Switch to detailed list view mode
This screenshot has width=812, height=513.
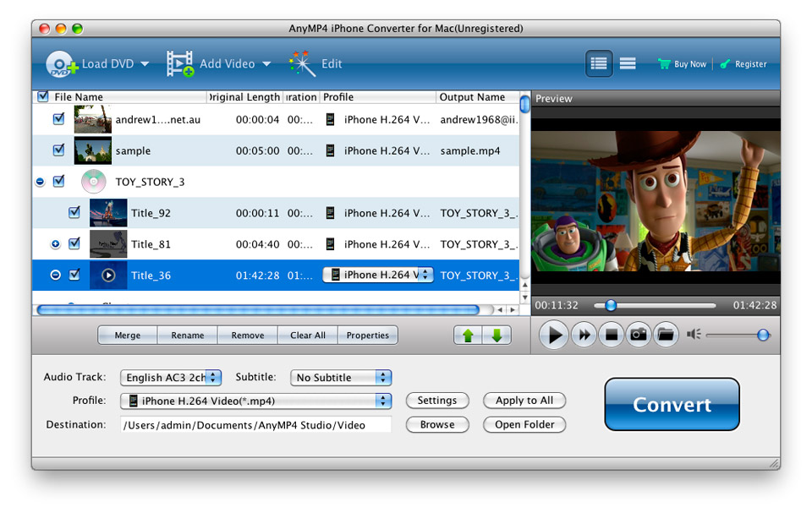pyautogui.click(x=599, y=63)
